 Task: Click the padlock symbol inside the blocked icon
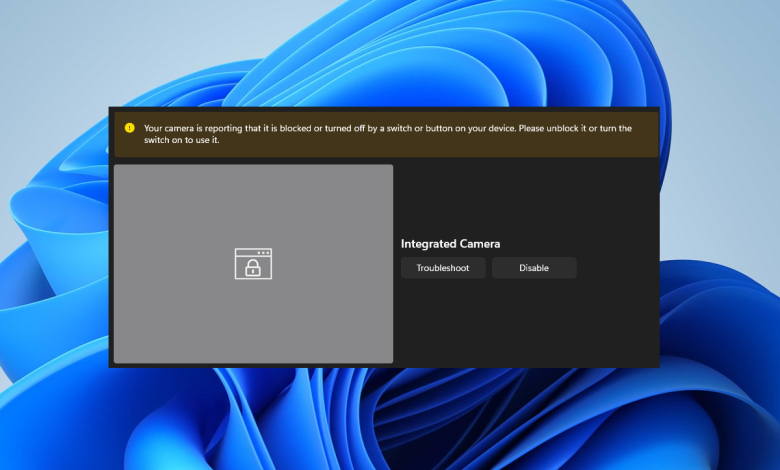[x=253, y=268]
